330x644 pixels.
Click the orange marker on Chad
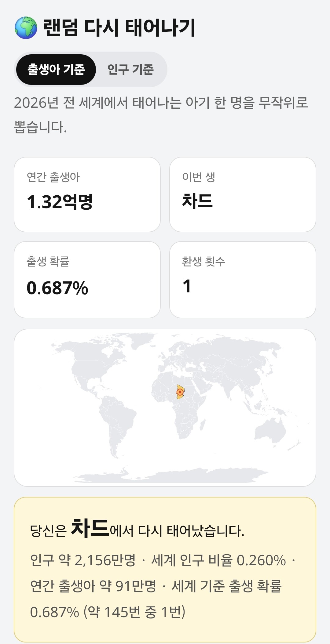pos(180,392)
